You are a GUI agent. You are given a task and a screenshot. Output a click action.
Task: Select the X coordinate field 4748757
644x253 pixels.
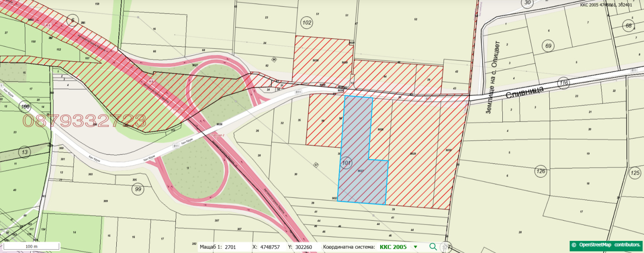tap(270, 247)
